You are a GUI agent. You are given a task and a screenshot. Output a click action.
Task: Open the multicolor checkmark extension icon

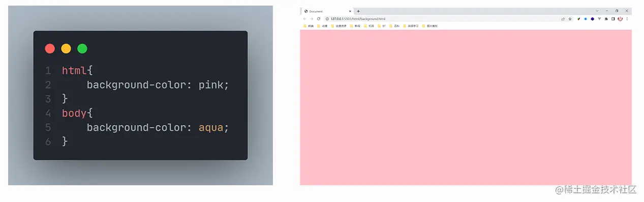click(578, 19)
